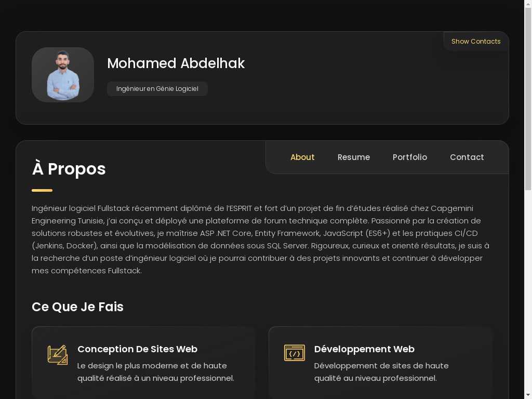Go to the Contact tab
Screen dimensions: 532x399
pyautogui.click(x=467, y=157)
